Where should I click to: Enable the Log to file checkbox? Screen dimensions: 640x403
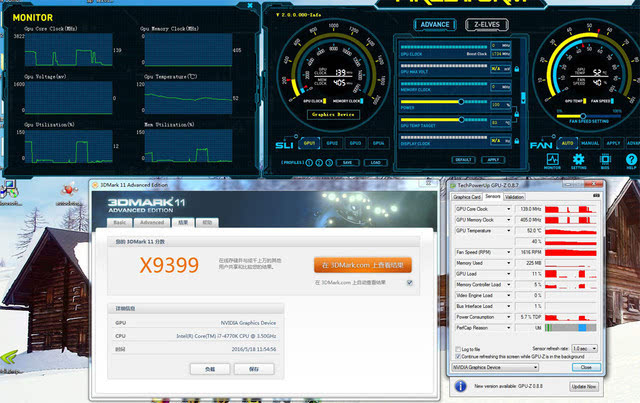coord(458,349)
